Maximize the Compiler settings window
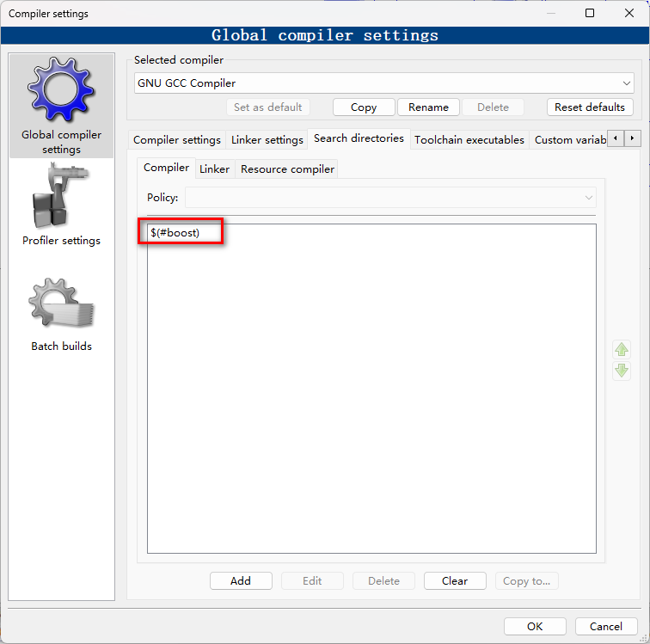The image size is (650, 644). [590, 13]
